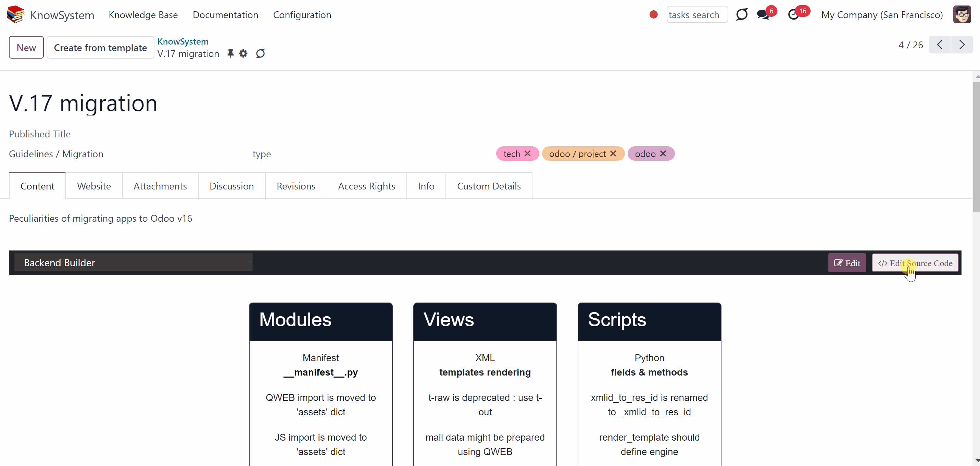Open the Configuration menu
The width and height of the screenshot is (980, 466).
coord(302,15)
